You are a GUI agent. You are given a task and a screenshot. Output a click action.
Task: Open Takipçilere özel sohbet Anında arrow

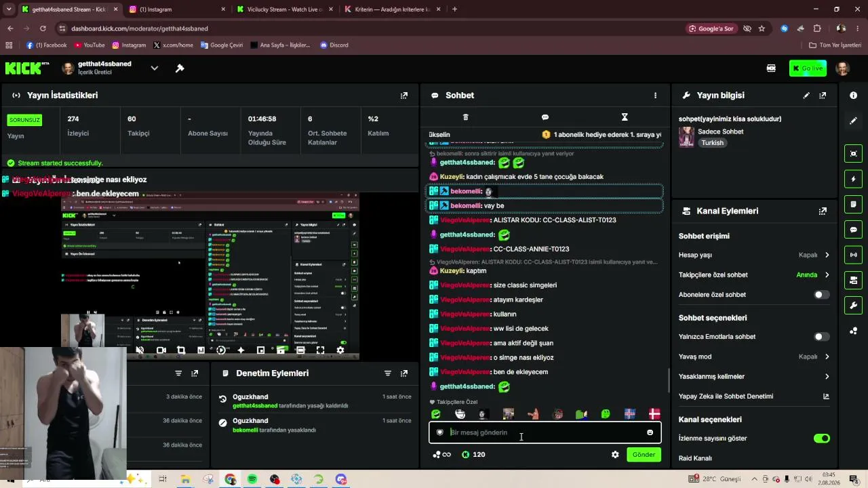click(x=827, y=275)
